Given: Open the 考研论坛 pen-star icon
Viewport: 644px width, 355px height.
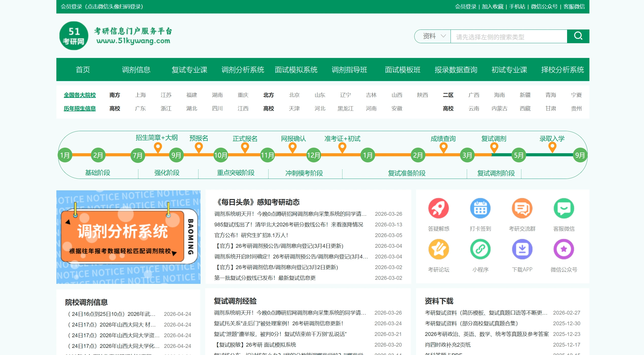Looking at the screenshot, I should [439, 249].
